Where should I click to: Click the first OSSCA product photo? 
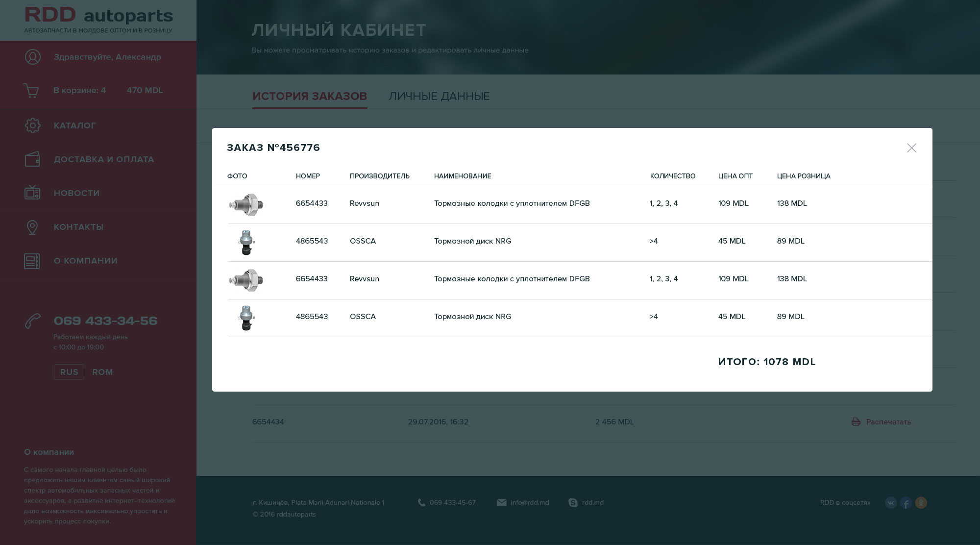click(x=246, y=242)
